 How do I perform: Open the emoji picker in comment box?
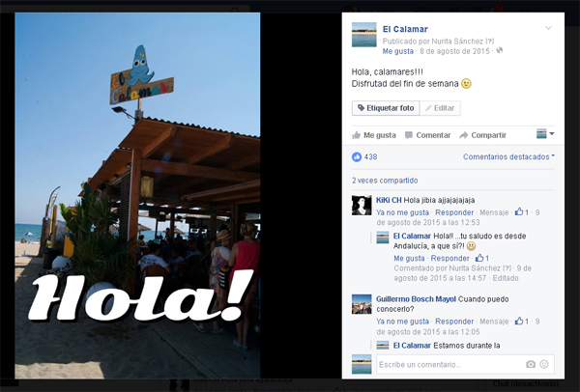point(543,365)
